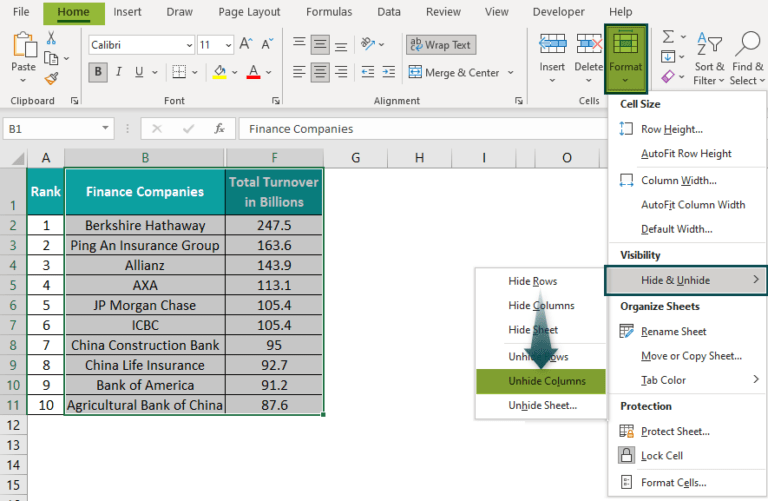The width and height of the screenshot is (768, 501).
Task: Toggle Underline formatting
Action: [x=139, y=72]
